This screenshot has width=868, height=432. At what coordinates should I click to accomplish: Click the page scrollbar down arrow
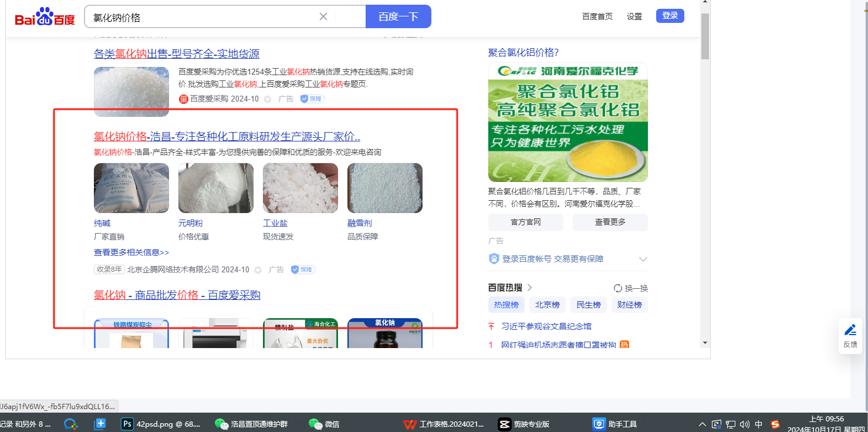click(705, 342)
